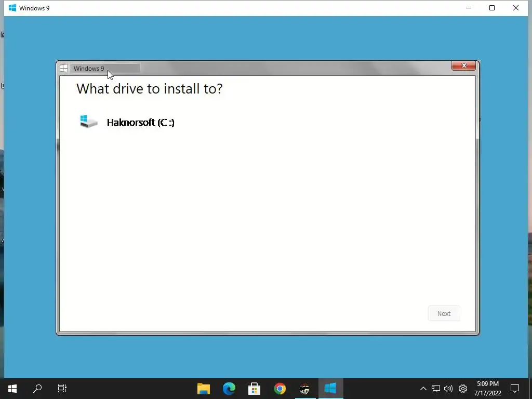Click the Haknorsoft (C :) drive label

tap(140, 123)
